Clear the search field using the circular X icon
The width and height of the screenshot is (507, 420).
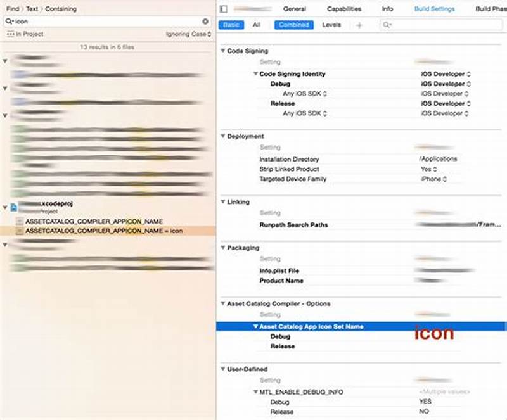[x=205, y=20]
